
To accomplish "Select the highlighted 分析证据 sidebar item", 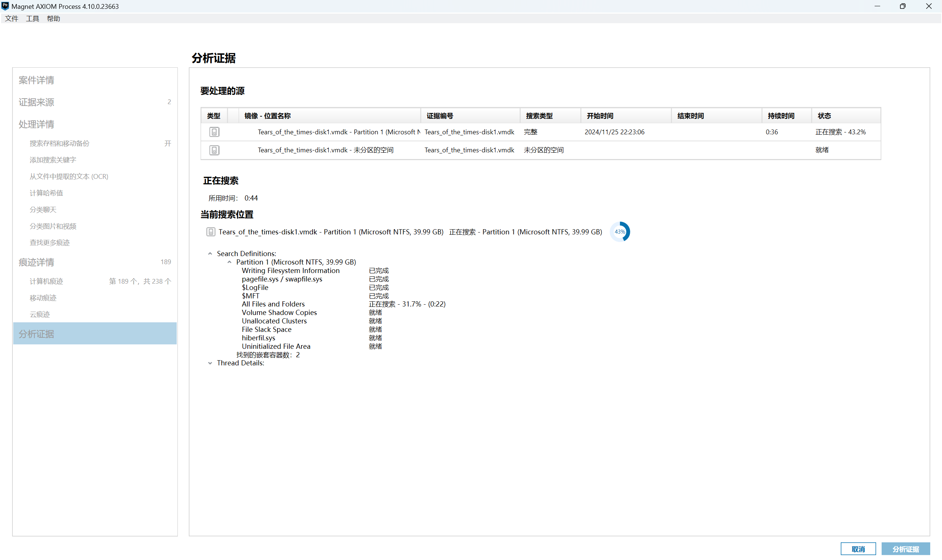I will (x=95, y=334).
